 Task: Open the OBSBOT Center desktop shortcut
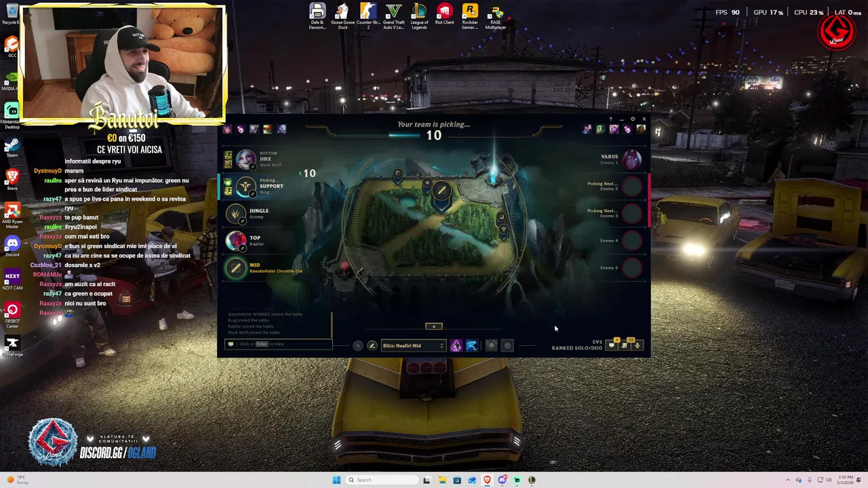(x=12, y=313)
